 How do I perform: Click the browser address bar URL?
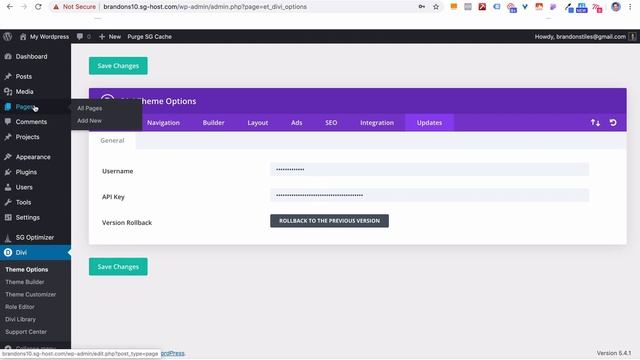point(205,7)
